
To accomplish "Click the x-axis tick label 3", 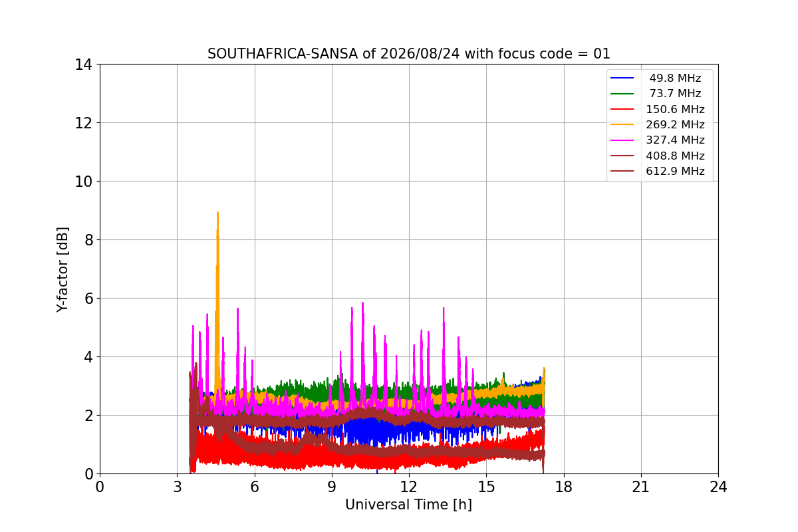I will 177,487.
